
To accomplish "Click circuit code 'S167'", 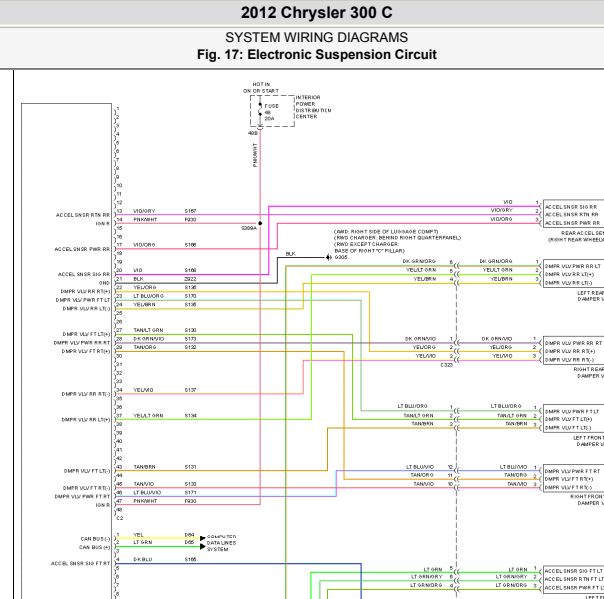I will click(x=190, y=211).
